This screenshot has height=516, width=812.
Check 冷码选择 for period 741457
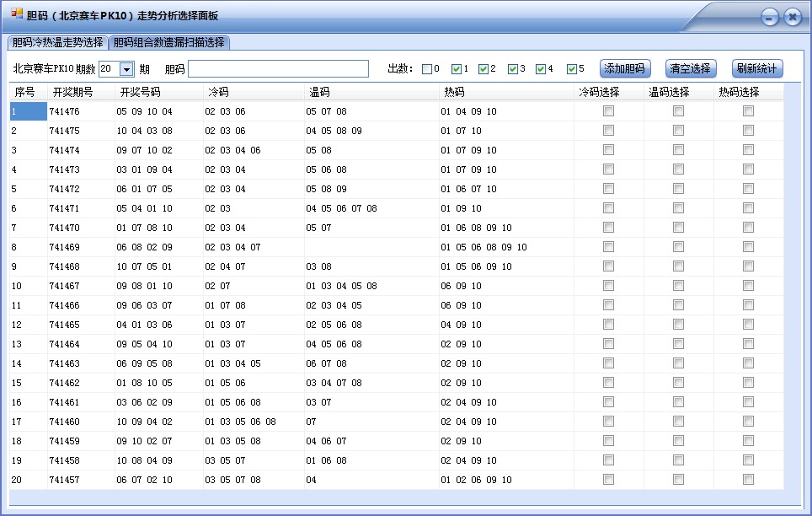[609, 480]
